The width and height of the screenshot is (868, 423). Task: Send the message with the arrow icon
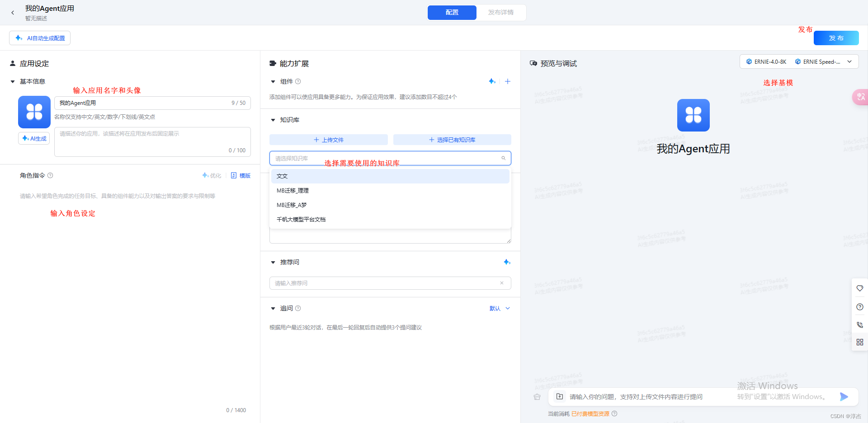(844, 397)
